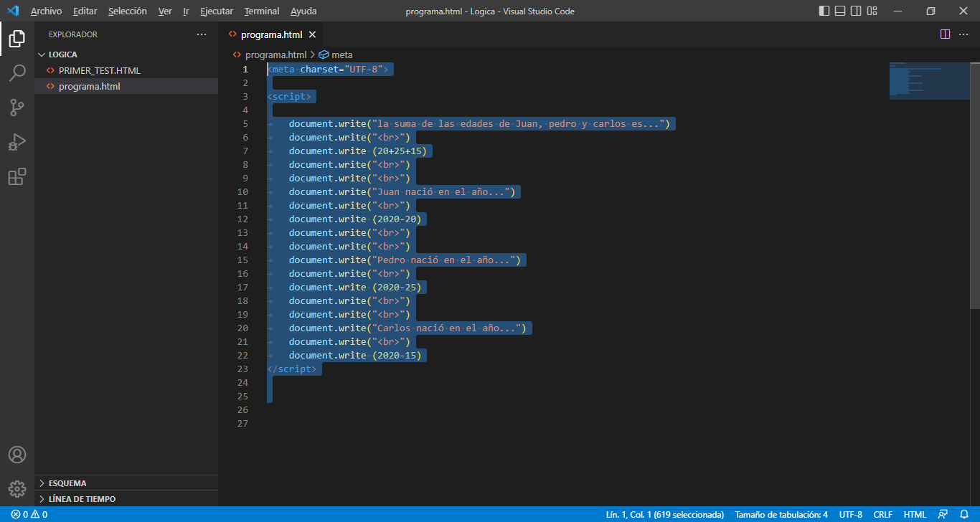980x522 pixels.
Task: Change the UTF-8 encoding in status bar
Action: tap(851, 515)
